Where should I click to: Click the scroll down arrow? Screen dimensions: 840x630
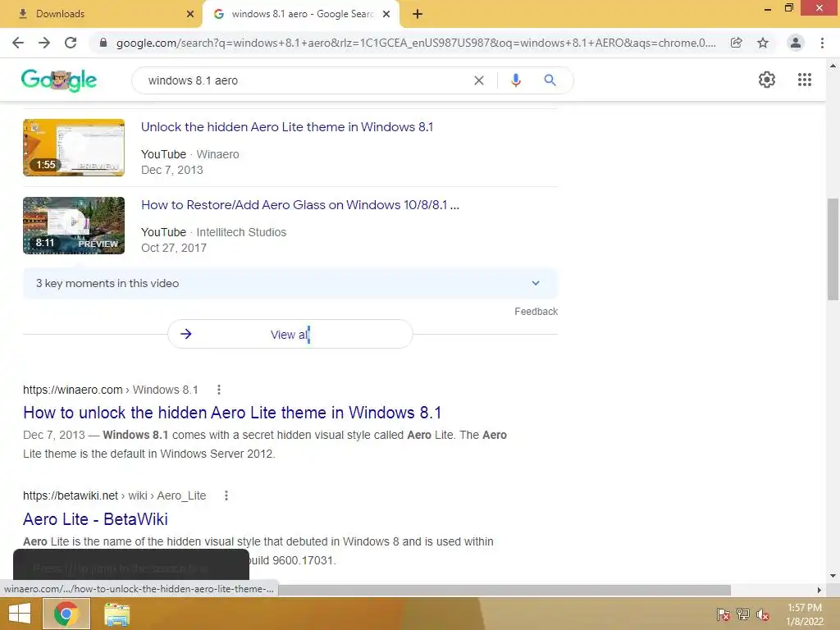coord(833,576)
